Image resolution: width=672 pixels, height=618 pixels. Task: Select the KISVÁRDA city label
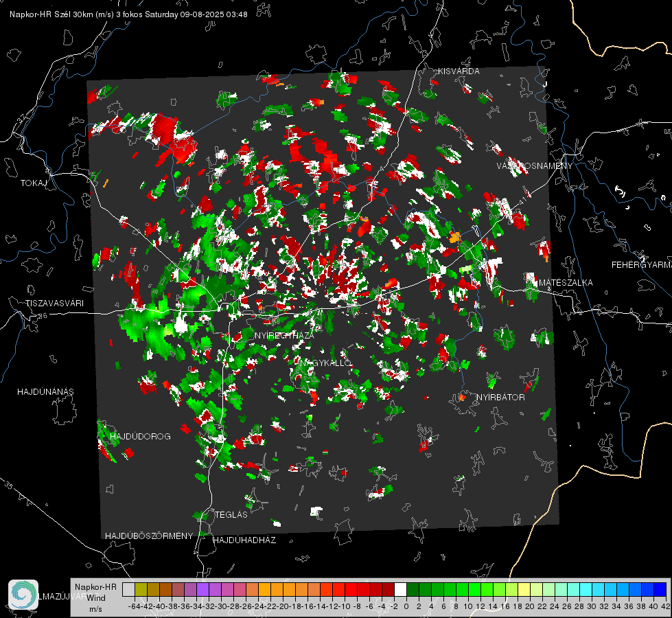pyautogui.click(x=459, y=71)
